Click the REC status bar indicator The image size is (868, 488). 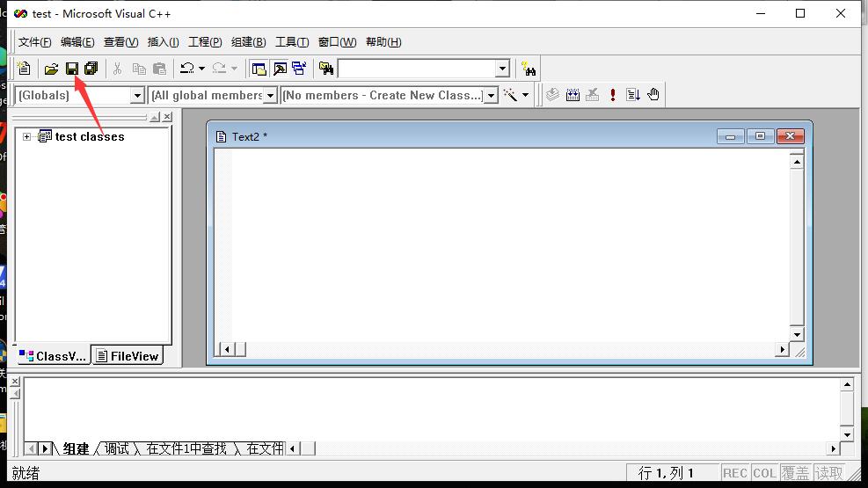click(x=735, y=473)
